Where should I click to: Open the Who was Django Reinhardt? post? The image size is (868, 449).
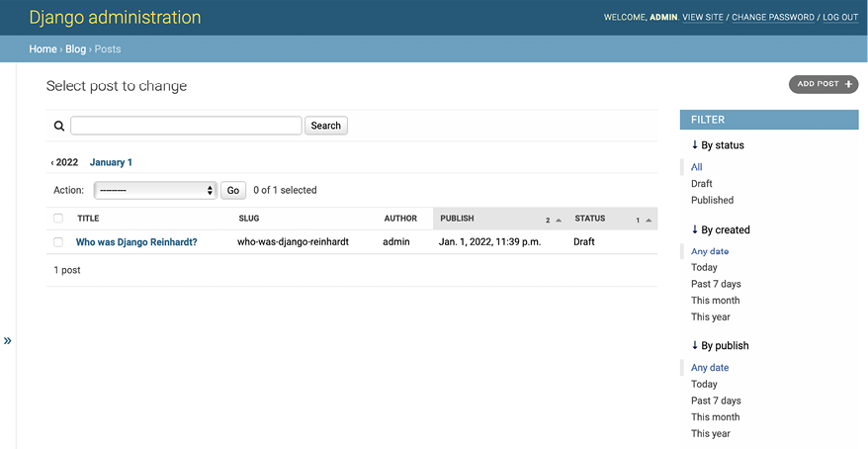pos(136,242)
